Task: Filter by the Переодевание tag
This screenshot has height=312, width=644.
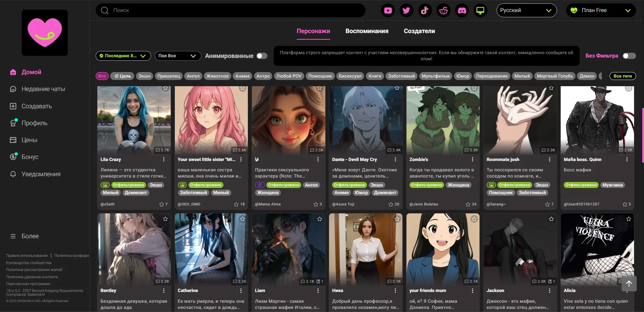Action: tap(492, 76)
